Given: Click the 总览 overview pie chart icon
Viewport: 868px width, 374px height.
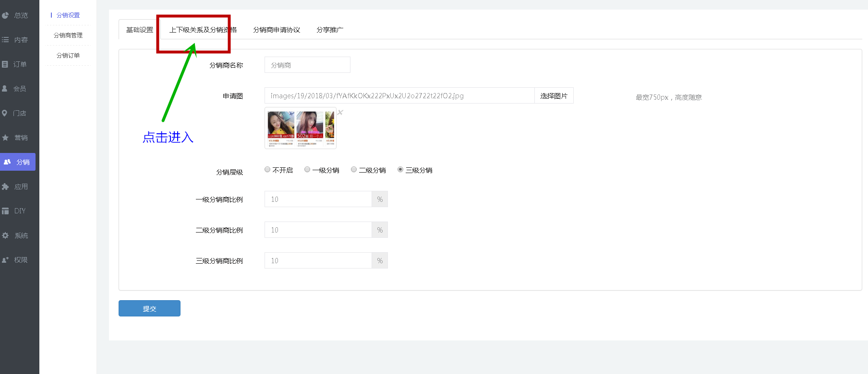Looking at the screenshot, I should 5,15.
